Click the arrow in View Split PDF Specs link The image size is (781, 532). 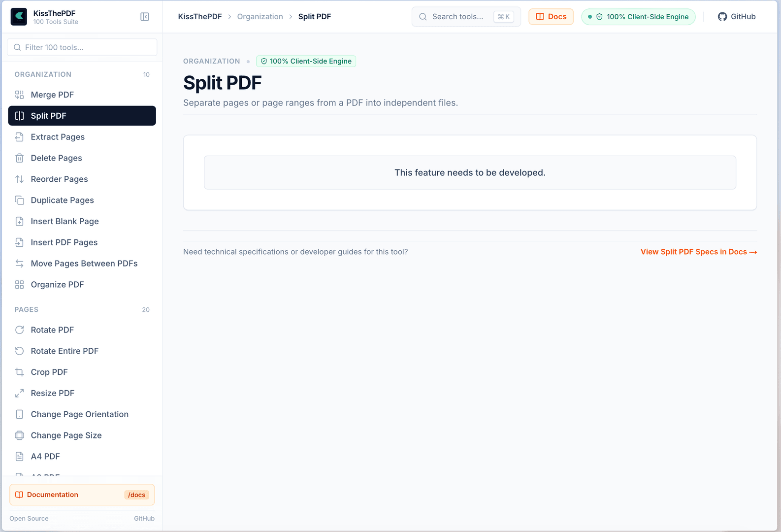coord(753,252)
